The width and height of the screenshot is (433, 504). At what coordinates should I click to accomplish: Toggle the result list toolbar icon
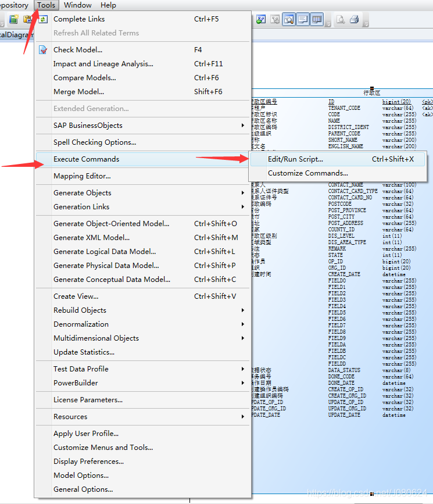pyautogui.click(x=317, y=20)
